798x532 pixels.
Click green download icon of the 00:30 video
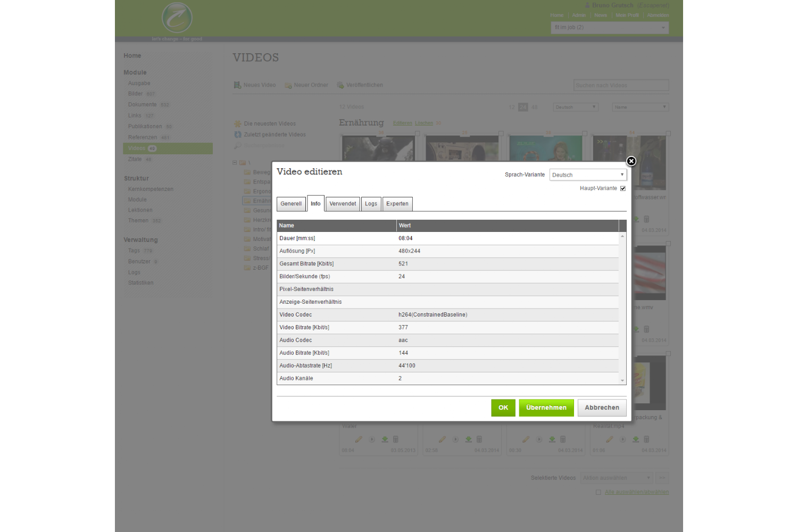point(552,439)
